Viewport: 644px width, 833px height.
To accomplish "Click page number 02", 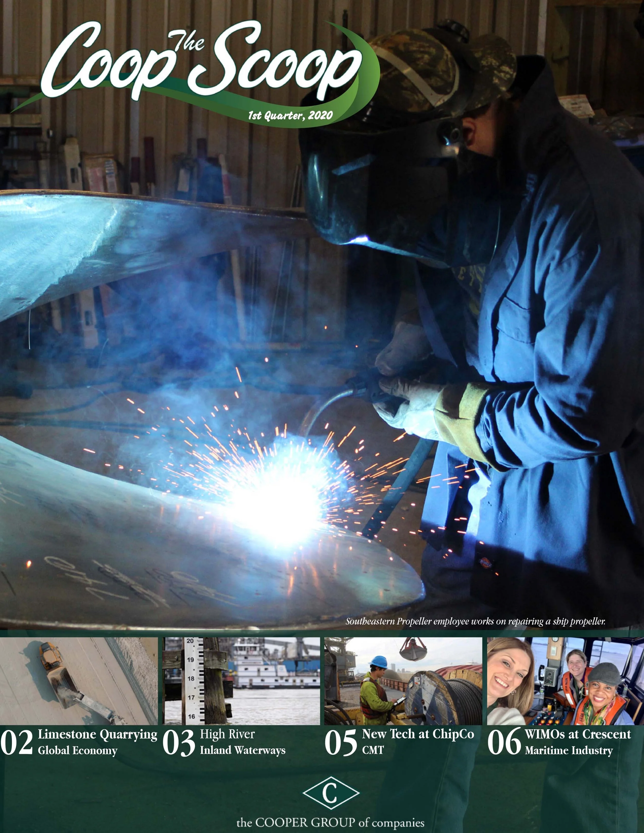I will coord(17,743).
